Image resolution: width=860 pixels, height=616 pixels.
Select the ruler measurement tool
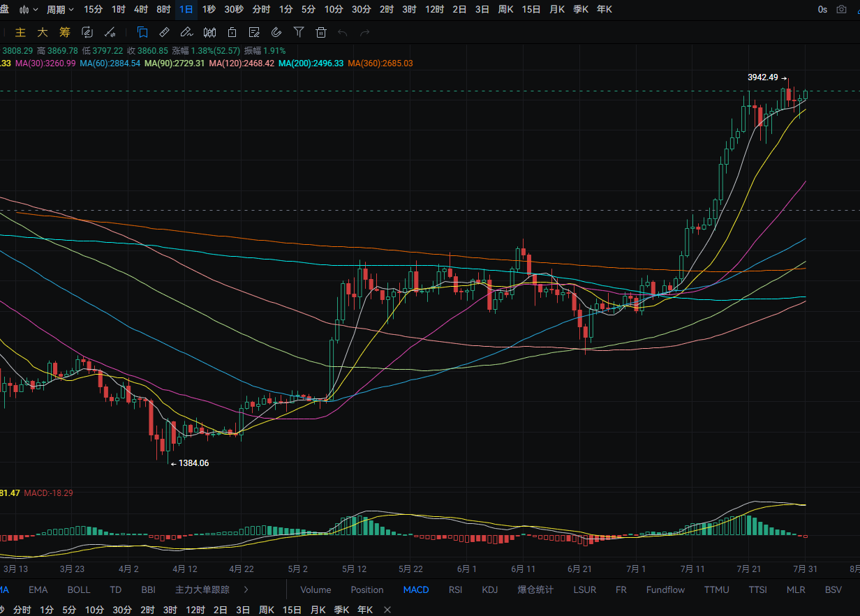(x=165, y=32)
